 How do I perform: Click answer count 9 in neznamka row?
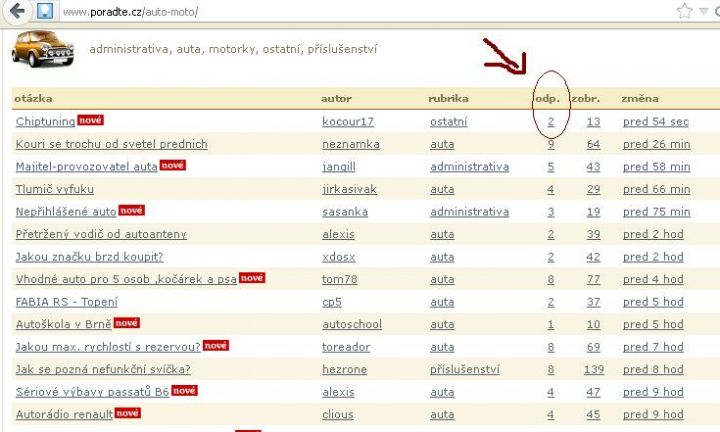[x=551, y=144]
